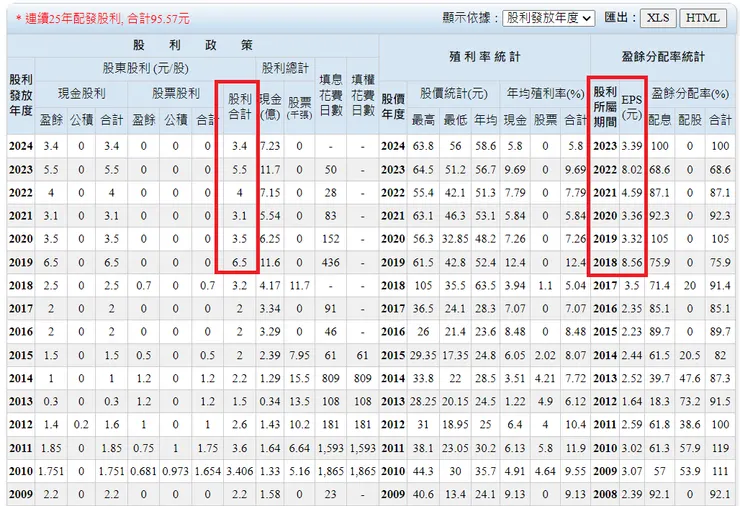Click the 股利合計 column header
The height and width of the screenshot is (506, 740).
[240, 107]
